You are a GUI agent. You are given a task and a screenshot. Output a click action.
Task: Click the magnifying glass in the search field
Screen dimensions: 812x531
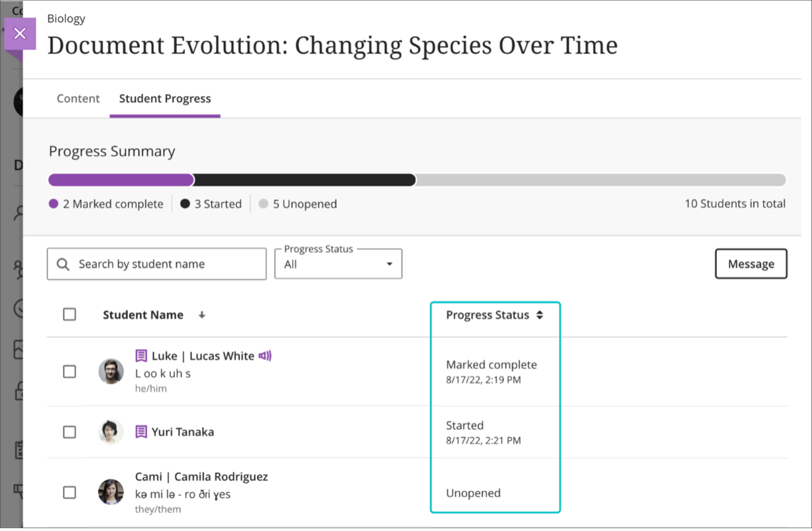(63, 264)
